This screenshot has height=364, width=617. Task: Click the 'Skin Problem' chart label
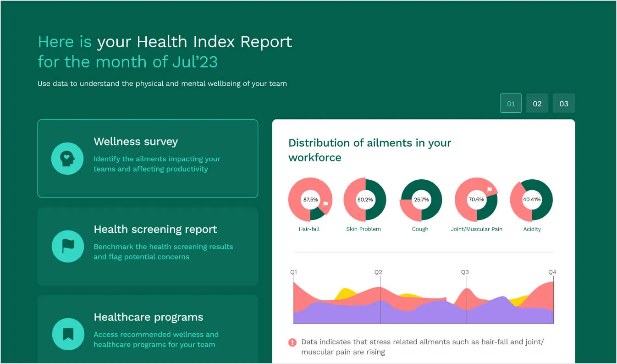coord(364,229)
